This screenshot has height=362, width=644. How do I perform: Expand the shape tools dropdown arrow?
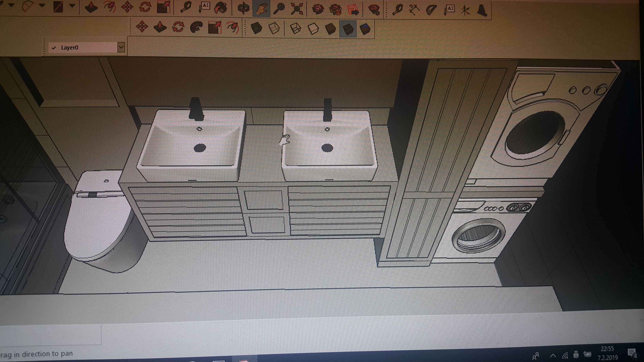[72, 6]
